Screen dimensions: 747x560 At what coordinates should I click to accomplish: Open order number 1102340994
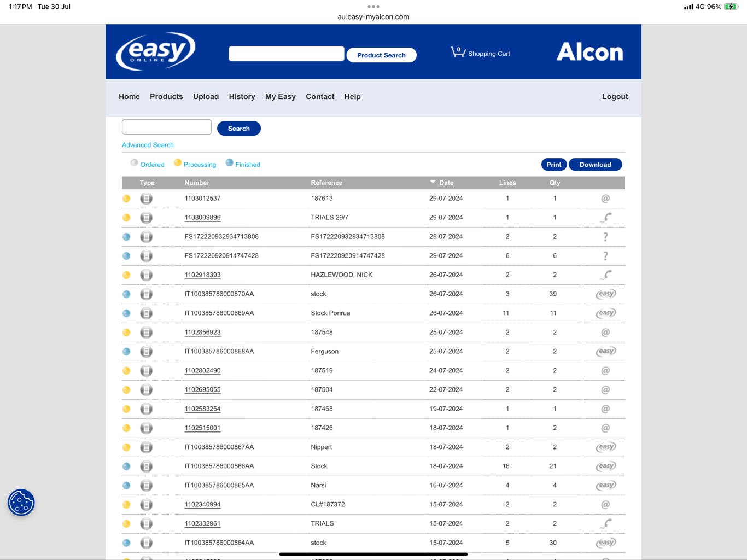coord(202,505)
